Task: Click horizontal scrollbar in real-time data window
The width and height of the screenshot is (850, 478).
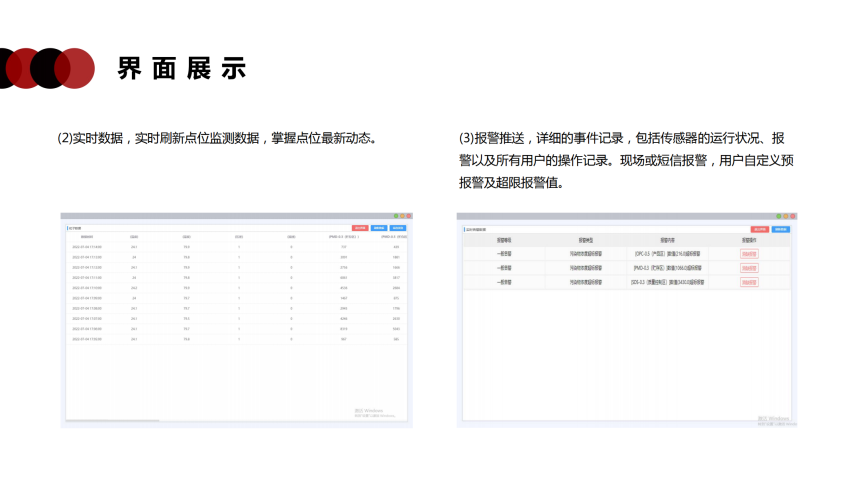Action: [x=113, y=420]
